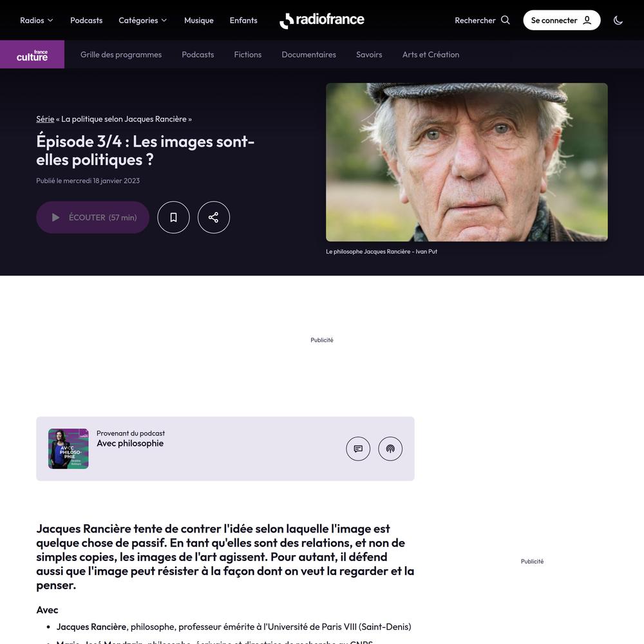Click the search magnifier icon
Screen dimensions: 644x644
click(505, 20)
